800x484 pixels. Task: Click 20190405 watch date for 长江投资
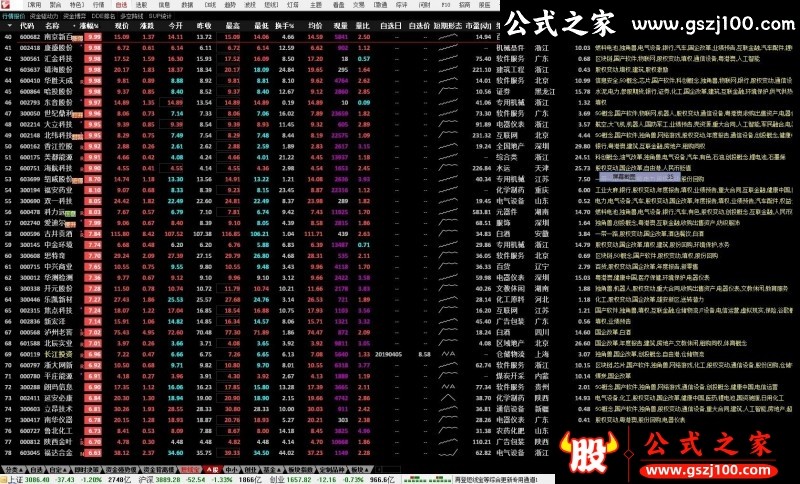pos(388,354)
